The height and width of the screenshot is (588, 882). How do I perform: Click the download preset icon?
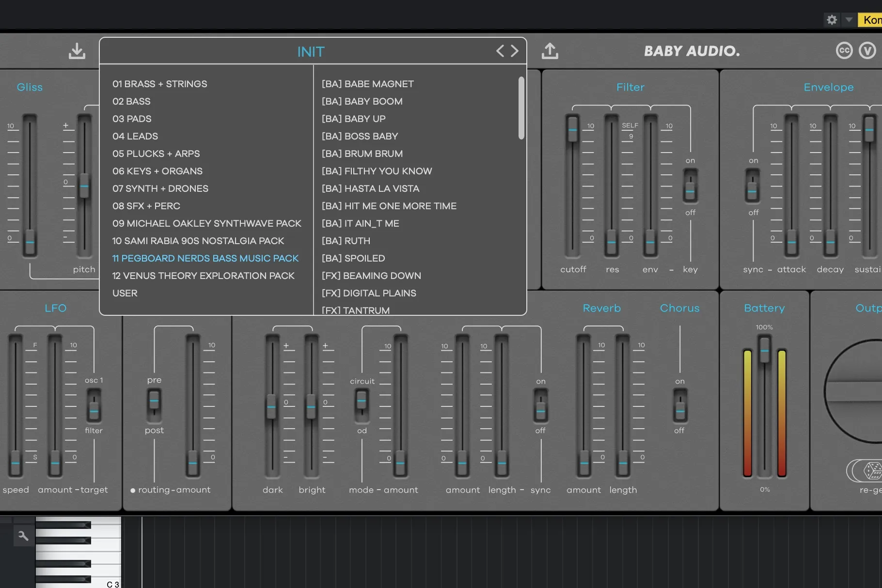pos(77,51)
